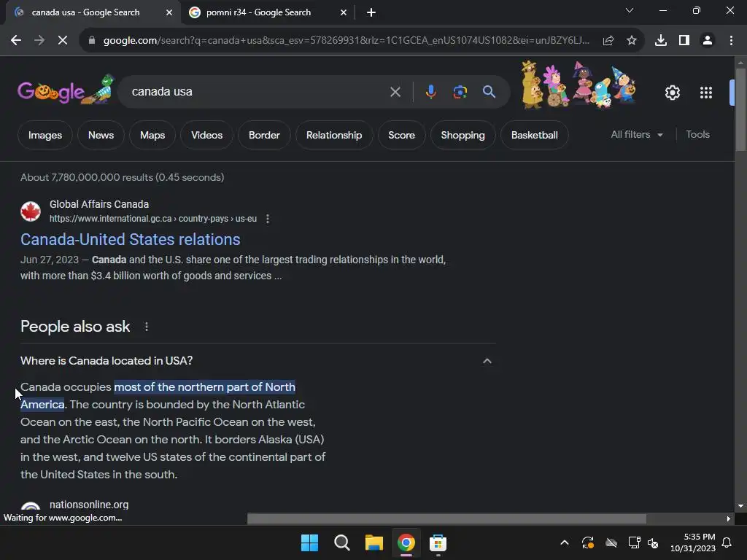Image resolution: width=747 pixels, height=560 pixels.
Task: Select the Score filter chip
Action: (x=402, y=135)
